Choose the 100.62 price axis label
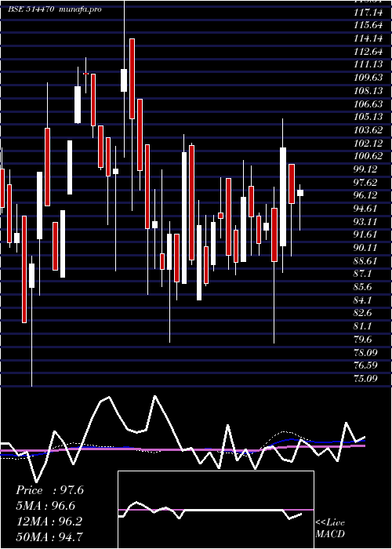Image resolution: width=392 pixels, height=549 pixels. 368,156
